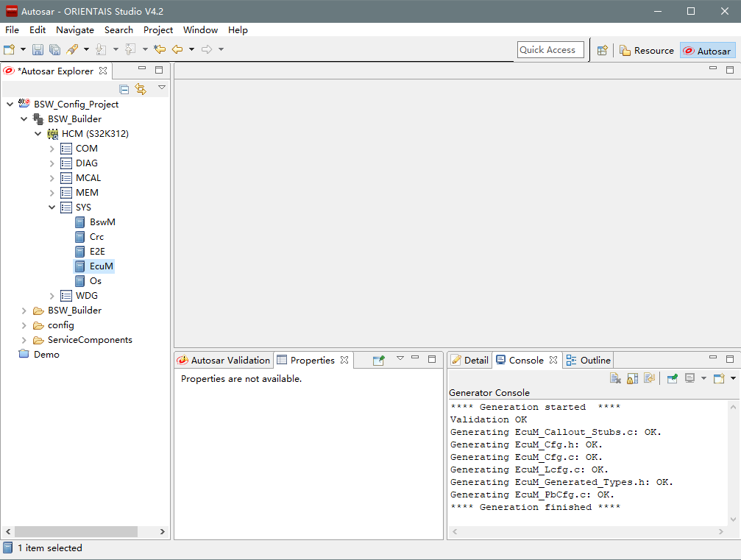Click the Clear Console icon
The width and height of the screenshot is (741, 560).
[x=615, y=378]
